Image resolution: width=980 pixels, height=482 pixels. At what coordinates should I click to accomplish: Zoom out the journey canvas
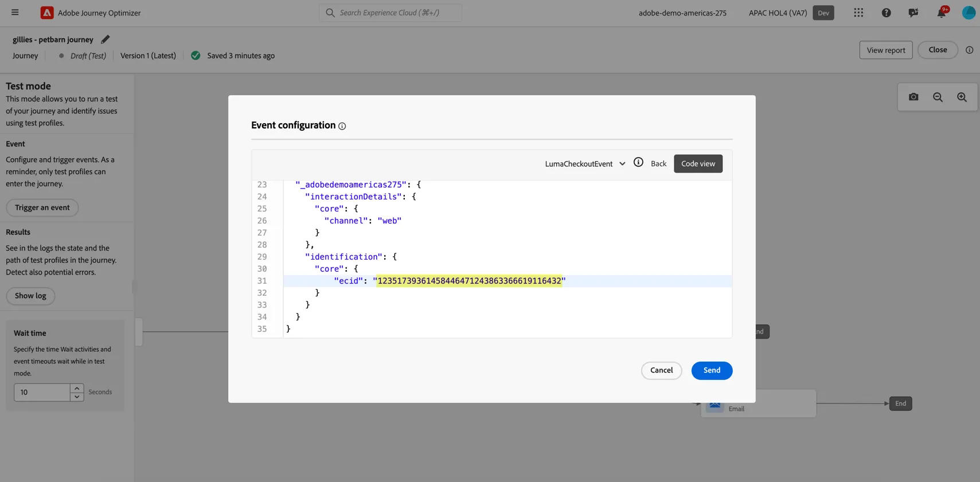[x=938, y=97]
